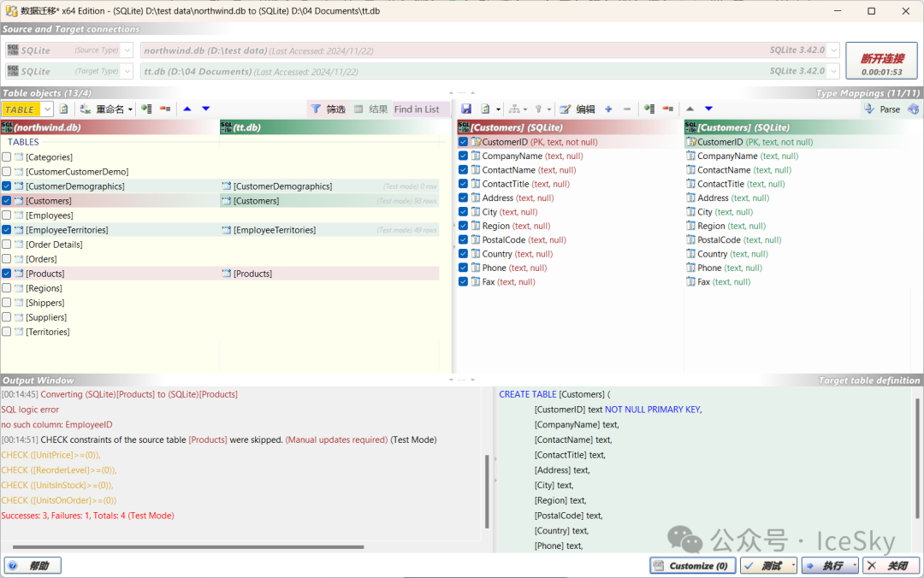Screen dimensions: 924x578
Task: Click the filter (筛选) funnel icon
Action: click(316, 109)
